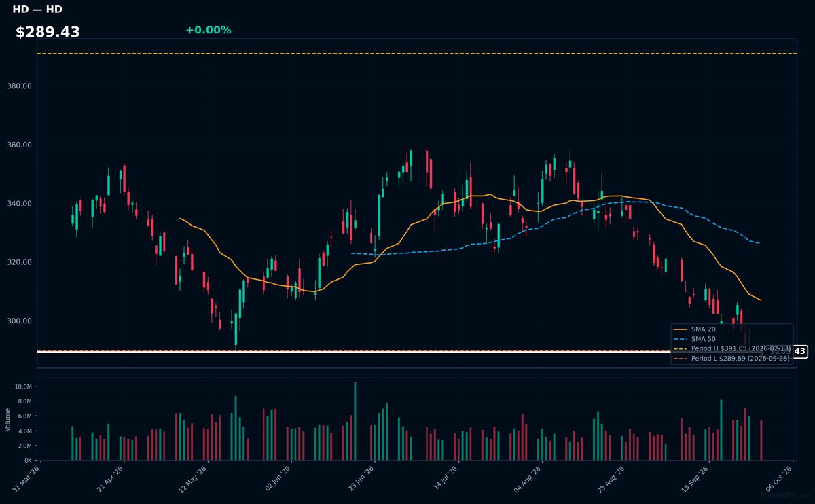
Task: Click the "HD — HD" chart title
Action: point(37,10)
